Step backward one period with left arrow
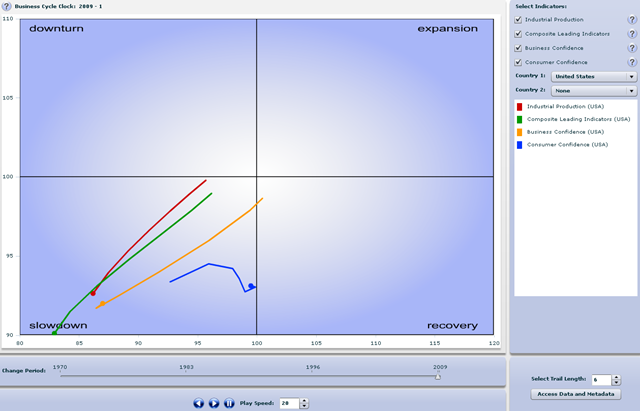This screenshot has height=411, width=640. coord(199,403)
